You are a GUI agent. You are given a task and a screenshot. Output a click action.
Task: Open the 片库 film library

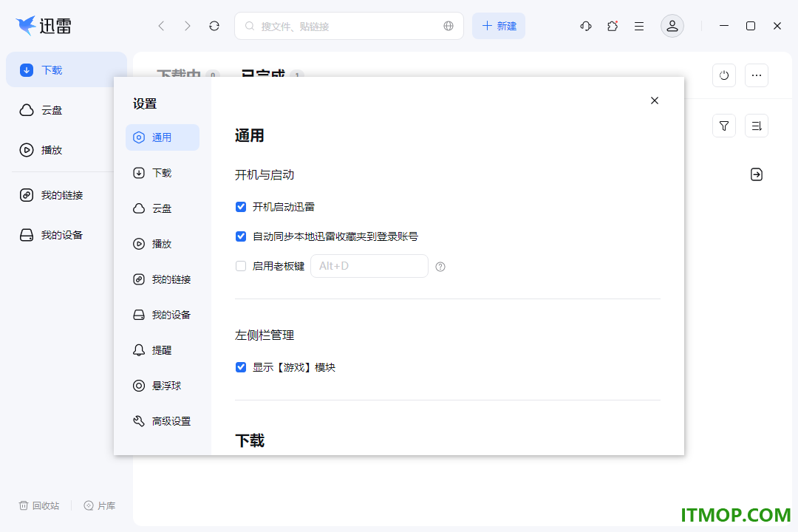100,505
